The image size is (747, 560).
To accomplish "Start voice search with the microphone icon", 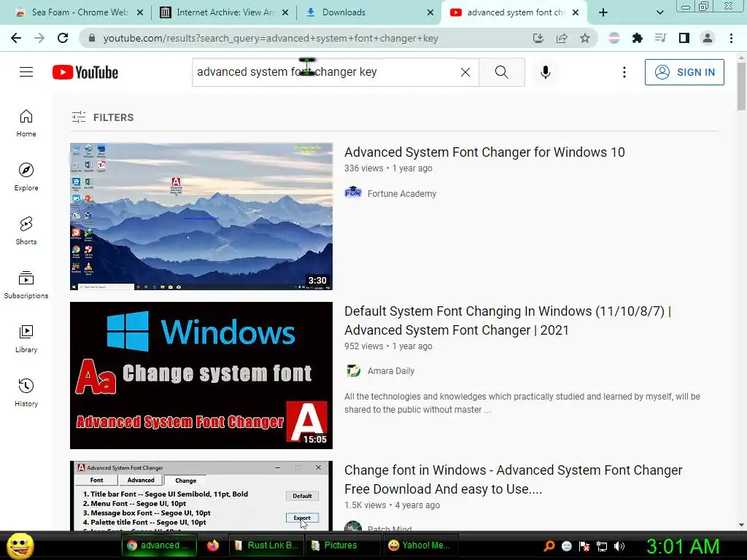I will pyautogui.click(x=546, y=72).
